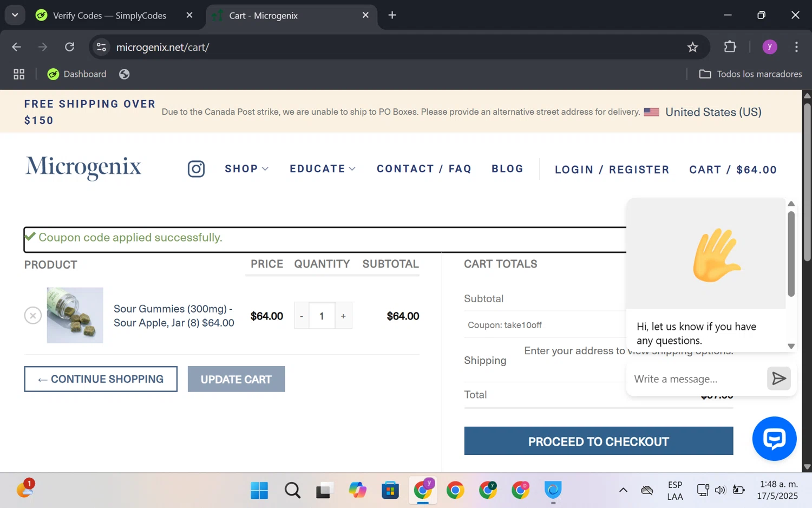Image resolution: width=812 pixels, height=508 pixels.
Task: Expand the EDUCATE menu
Action: 323,169
